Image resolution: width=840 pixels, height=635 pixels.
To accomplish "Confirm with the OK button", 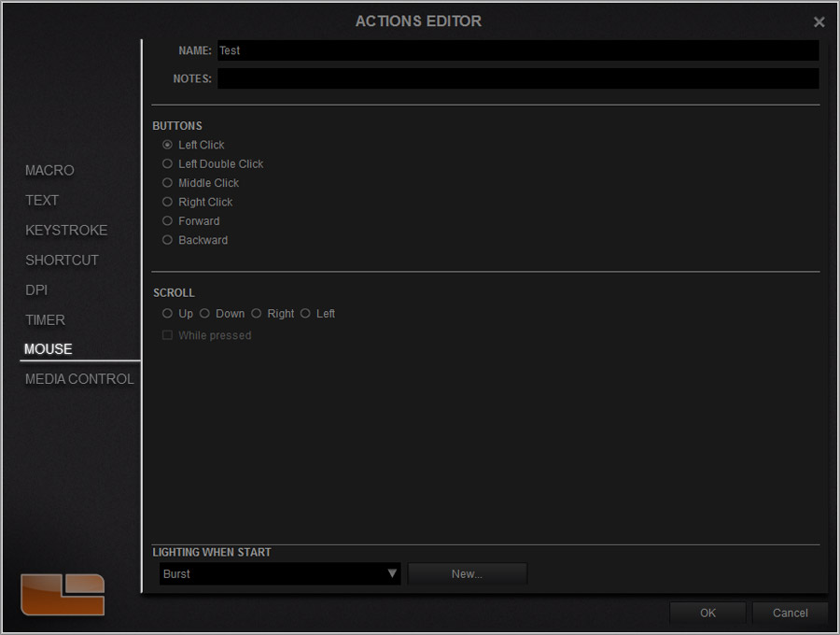I will tap(707, 613).
